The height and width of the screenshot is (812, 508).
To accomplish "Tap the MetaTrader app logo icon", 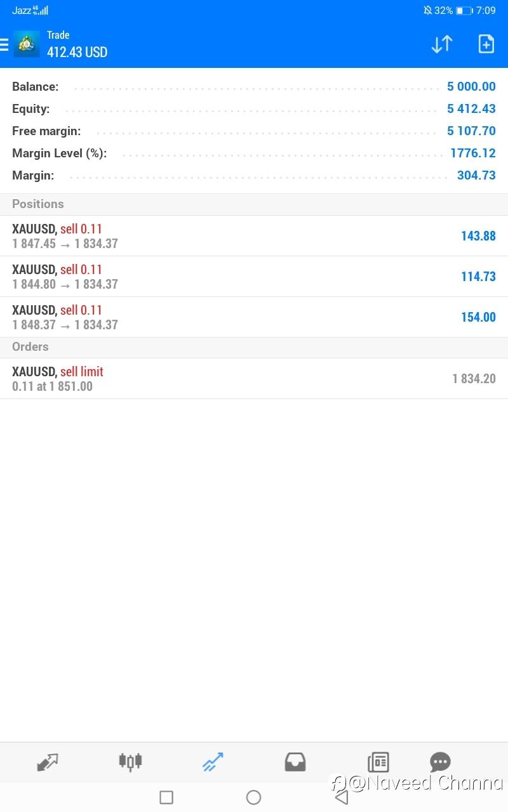I will 27,44.
